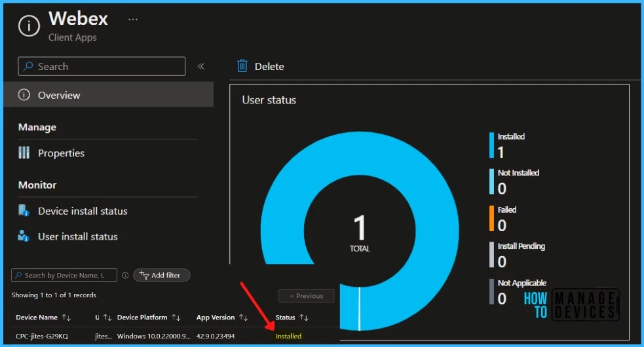
Task: Click the Not Installed legend bar
Action: (x=491, y=181)
